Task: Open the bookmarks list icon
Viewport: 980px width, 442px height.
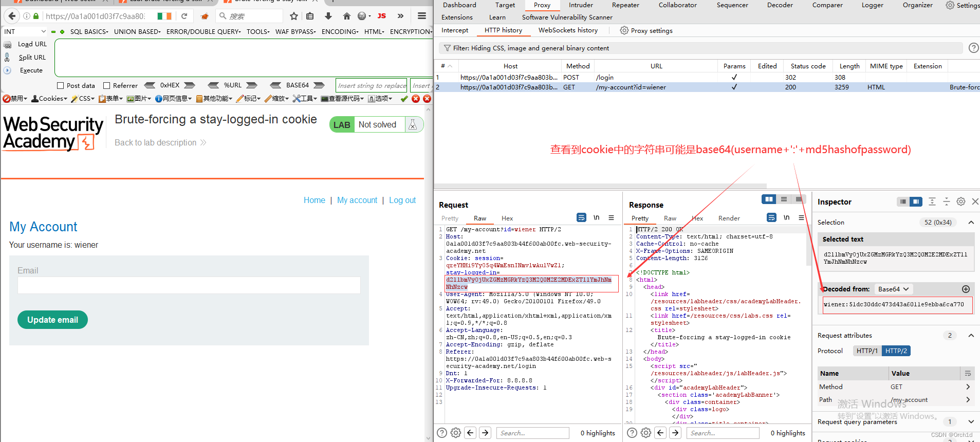Action: 310,16
